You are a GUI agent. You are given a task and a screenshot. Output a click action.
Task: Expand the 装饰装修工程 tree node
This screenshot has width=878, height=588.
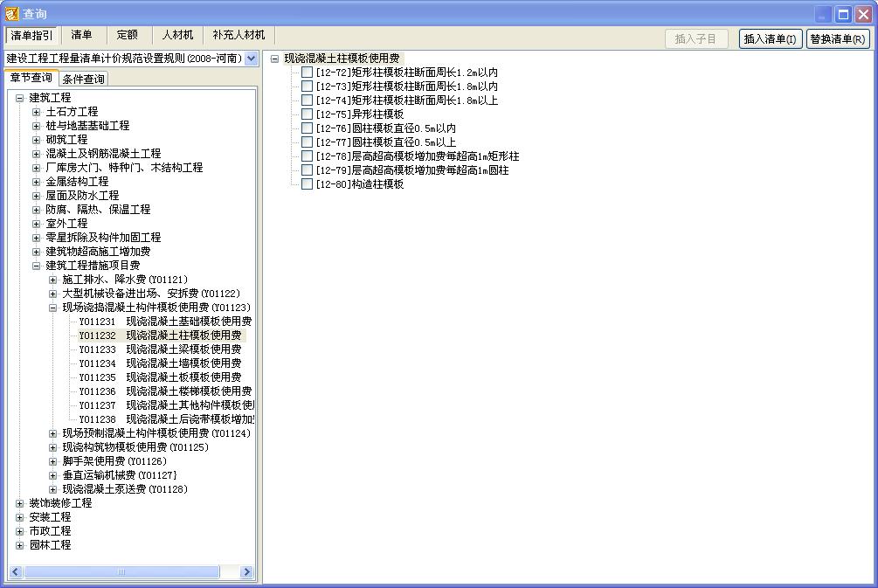click(20, 503)
